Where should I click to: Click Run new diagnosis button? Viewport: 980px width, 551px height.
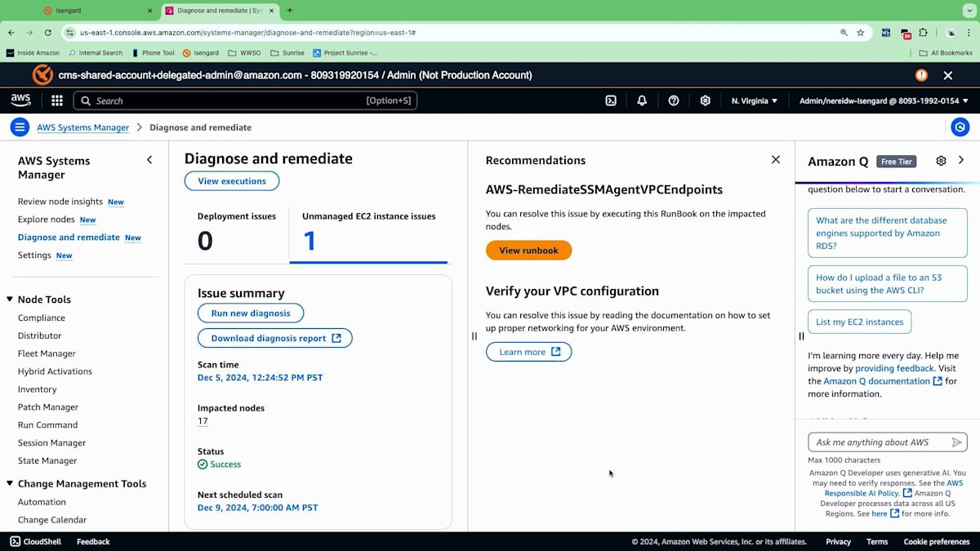[x=251, y=313]
